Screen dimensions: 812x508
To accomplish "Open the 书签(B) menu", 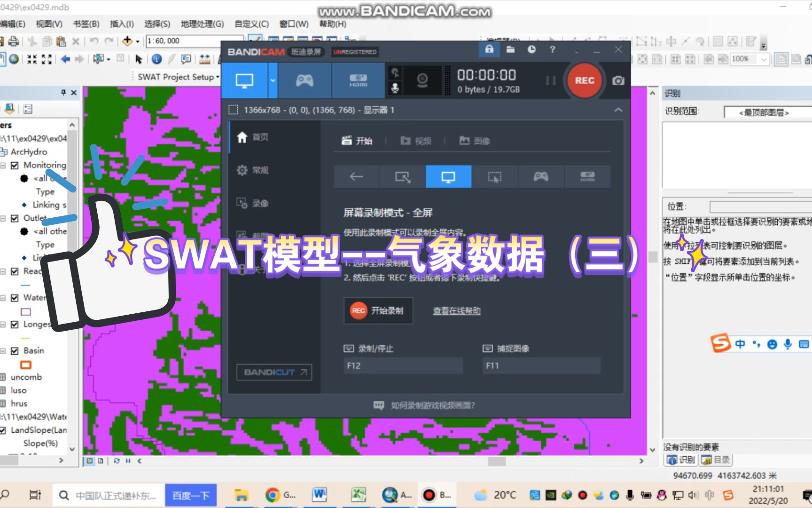I will point(86,24).
